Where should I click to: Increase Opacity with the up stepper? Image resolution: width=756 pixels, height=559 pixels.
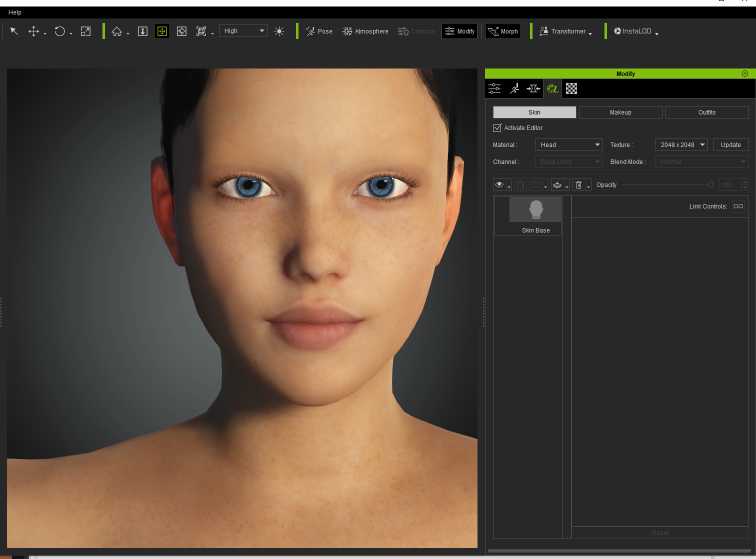(745, 182)
